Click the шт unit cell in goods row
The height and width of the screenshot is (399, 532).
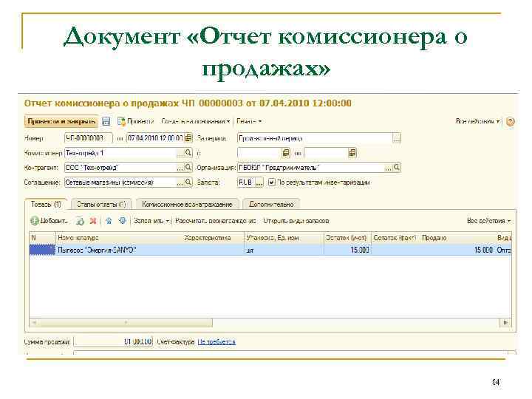(x=284, y=250)
